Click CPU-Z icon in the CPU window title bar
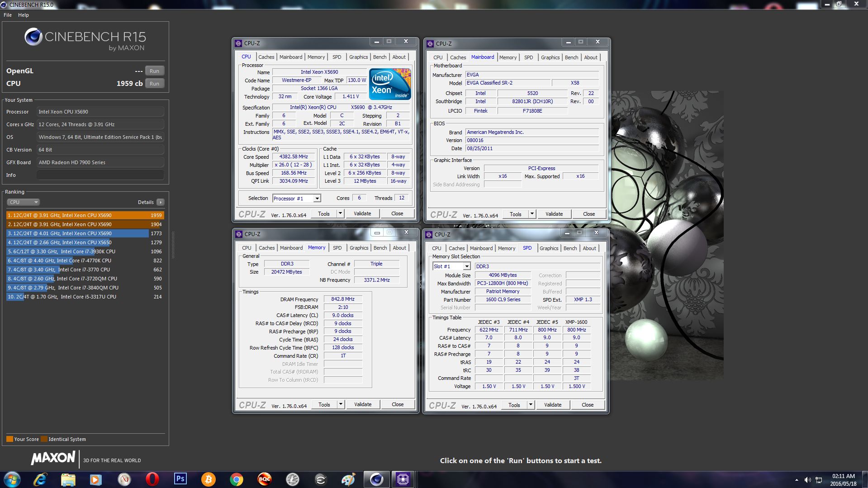 pos(238,43)
